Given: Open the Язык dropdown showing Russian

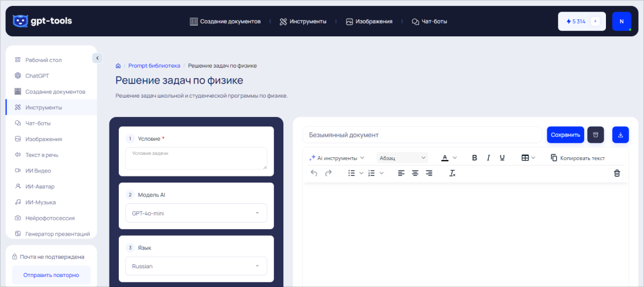Looking at the screenshot, I should coord(196,266).
